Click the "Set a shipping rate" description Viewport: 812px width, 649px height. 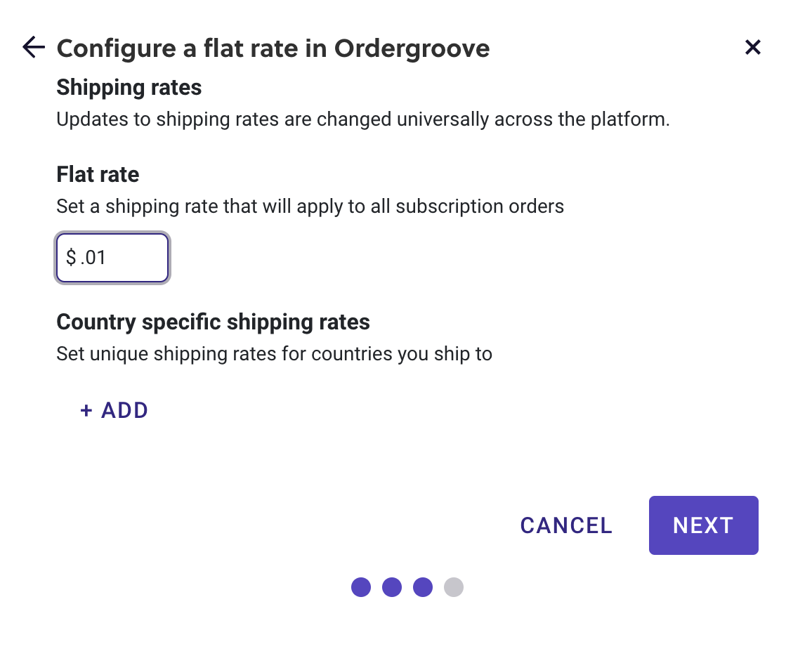(310, 206)
